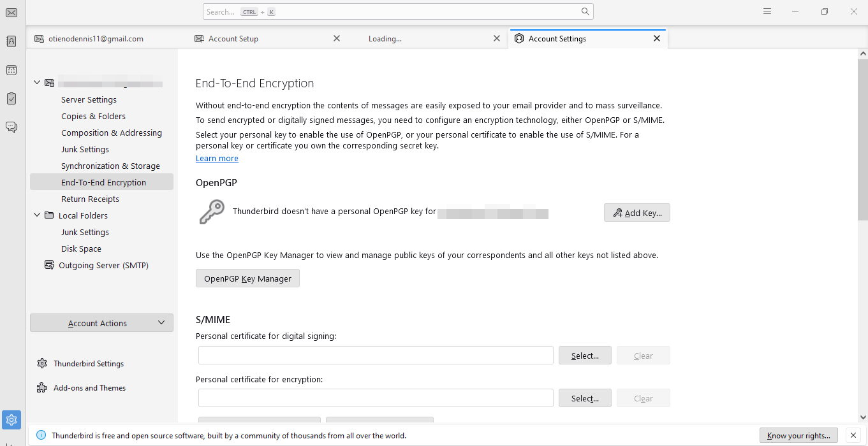Open Server Settings
The width and height of the screenshot is (868, 446).
tap(89, 99)
